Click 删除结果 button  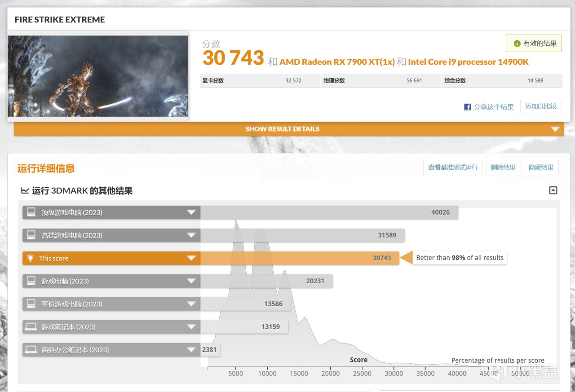503,167
